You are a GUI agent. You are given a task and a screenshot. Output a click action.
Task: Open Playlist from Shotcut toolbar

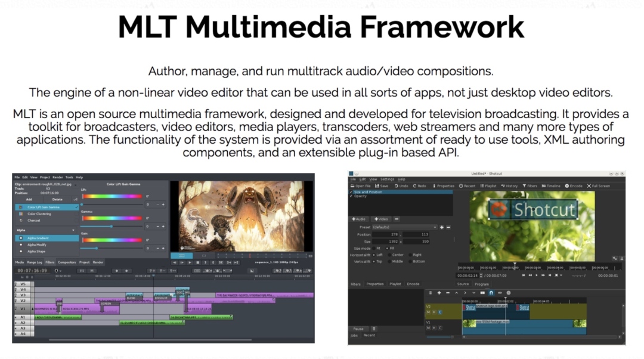(488, 186)
